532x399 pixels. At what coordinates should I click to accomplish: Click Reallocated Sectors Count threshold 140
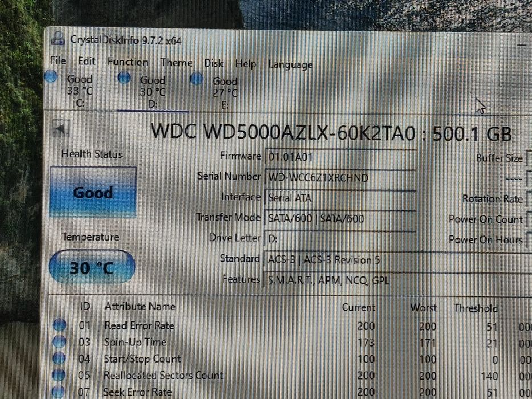[x=489, y=376]
